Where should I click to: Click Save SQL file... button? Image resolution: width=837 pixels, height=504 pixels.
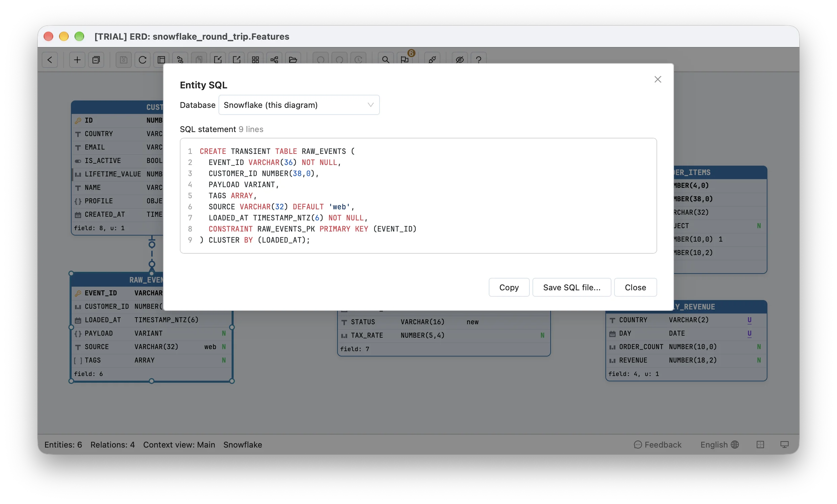[572, 287]
